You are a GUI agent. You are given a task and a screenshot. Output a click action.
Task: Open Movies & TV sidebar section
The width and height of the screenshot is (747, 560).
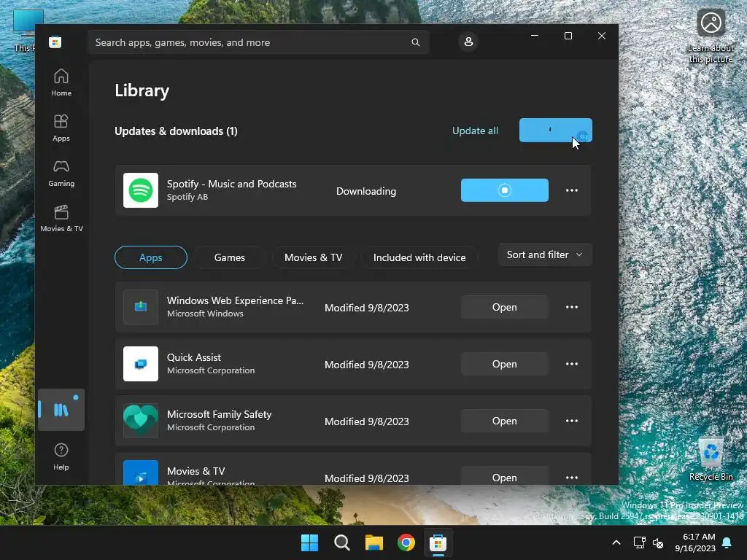61,219
